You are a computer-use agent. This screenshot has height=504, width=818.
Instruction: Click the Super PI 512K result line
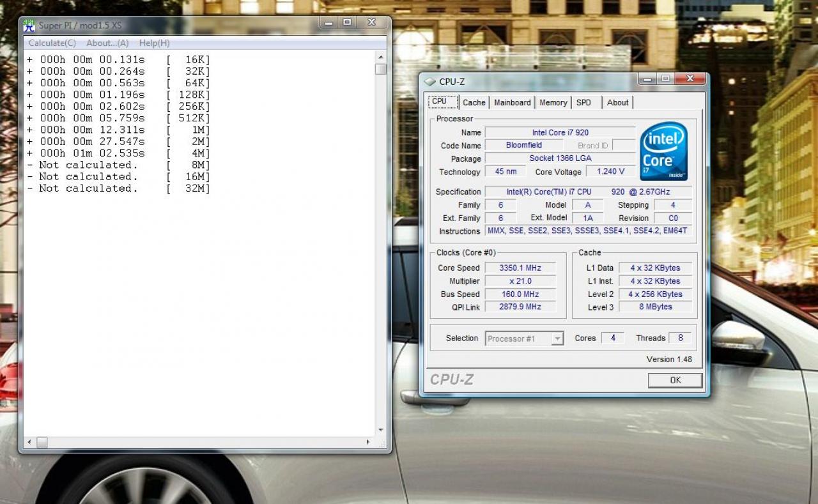(118, 118)
